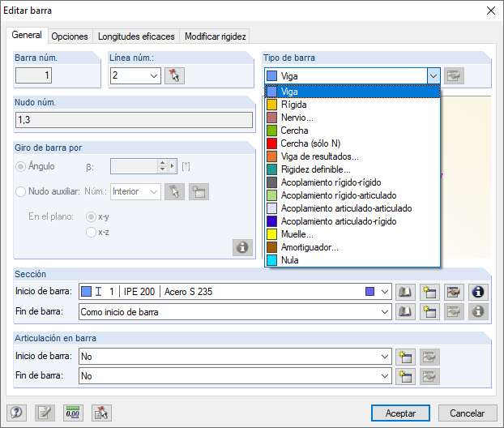Choose x-y plane radio option
504x428 pixels.
pos(91,217)
